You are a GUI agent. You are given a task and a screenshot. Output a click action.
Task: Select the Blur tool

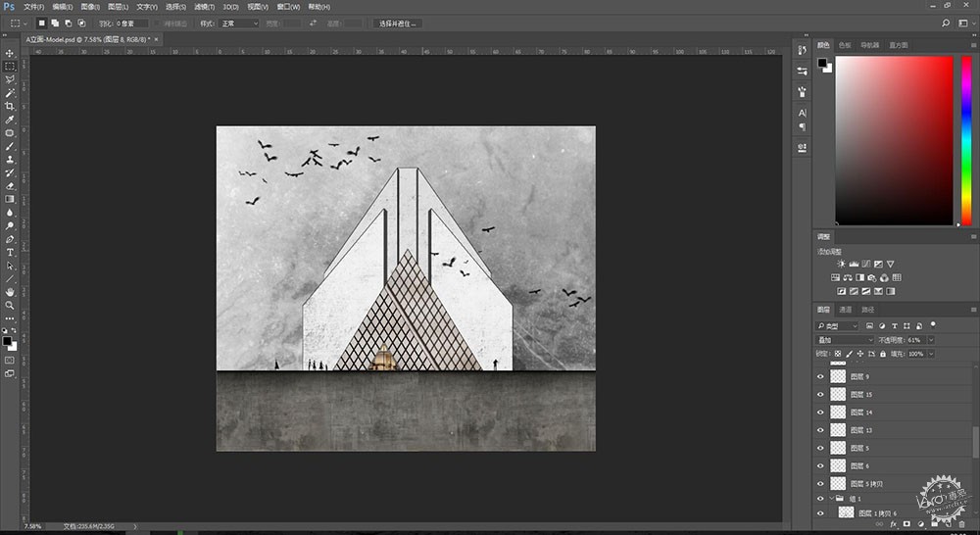(x=10, y=213)
